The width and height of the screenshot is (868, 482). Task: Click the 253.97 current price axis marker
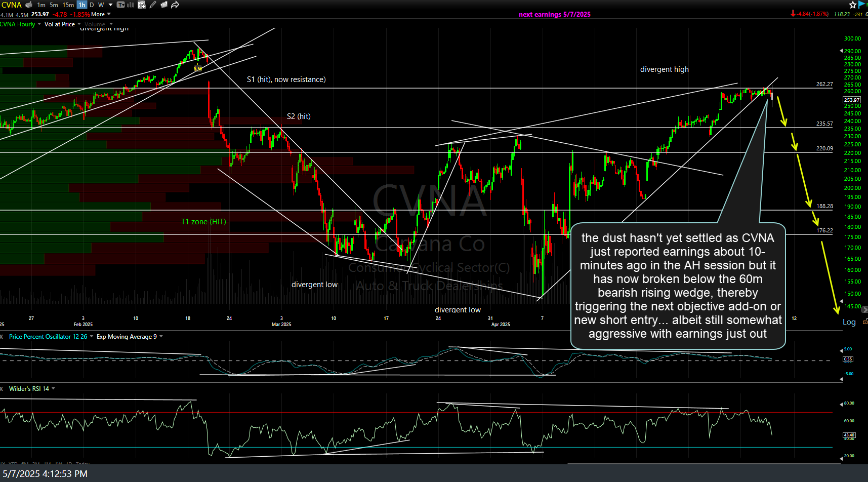point(851,100)
